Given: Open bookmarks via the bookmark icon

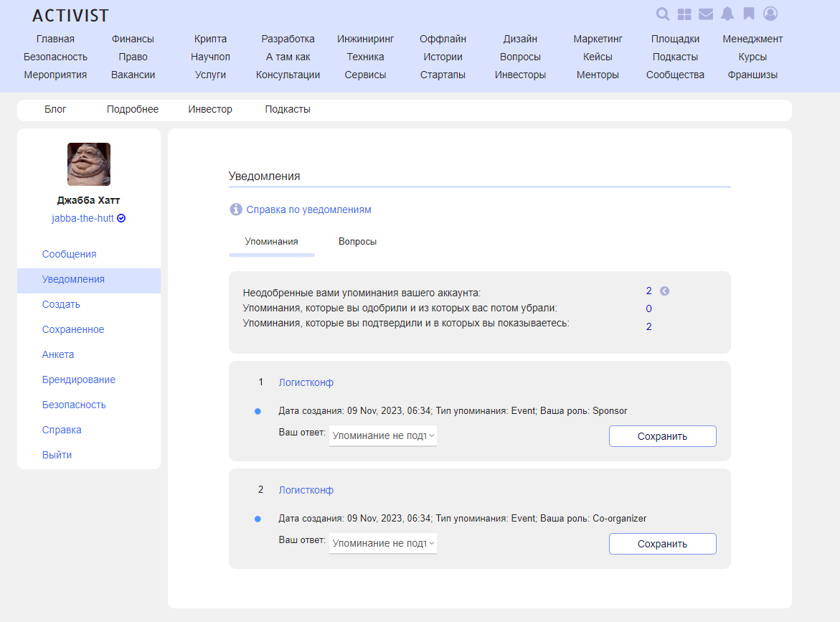Looking at the screenshot, I should [x=749, y=14].
